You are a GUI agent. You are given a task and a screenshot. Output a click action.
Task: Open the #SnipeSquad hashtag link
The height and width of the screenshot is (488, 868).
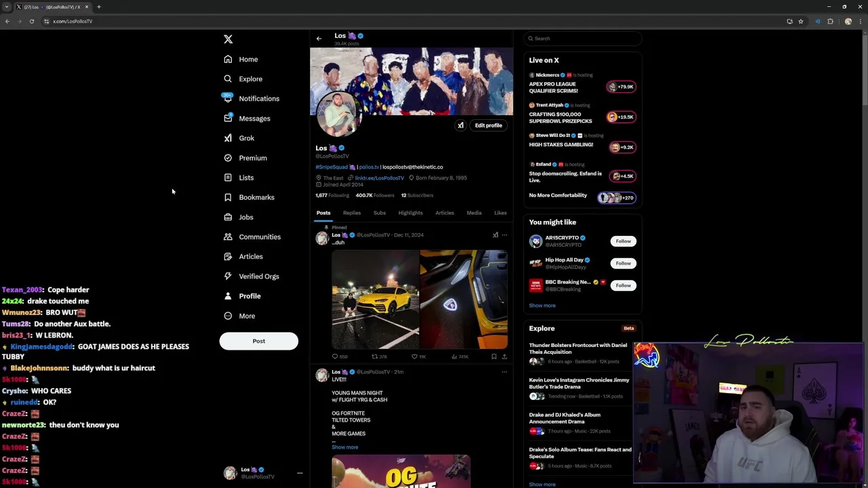pyautogui.click(x=332, y=167)
